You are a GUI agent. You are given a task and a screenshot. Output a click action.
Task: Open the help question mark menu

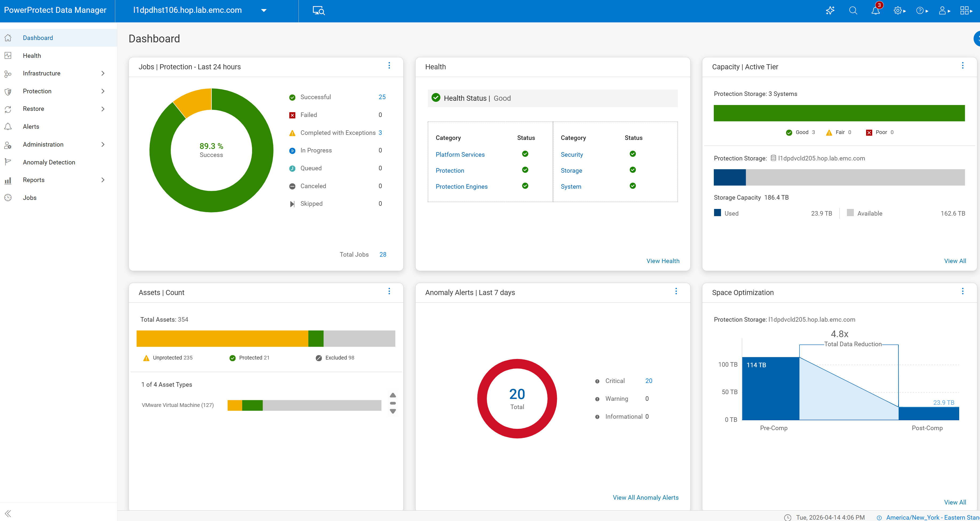click(922, 11)
